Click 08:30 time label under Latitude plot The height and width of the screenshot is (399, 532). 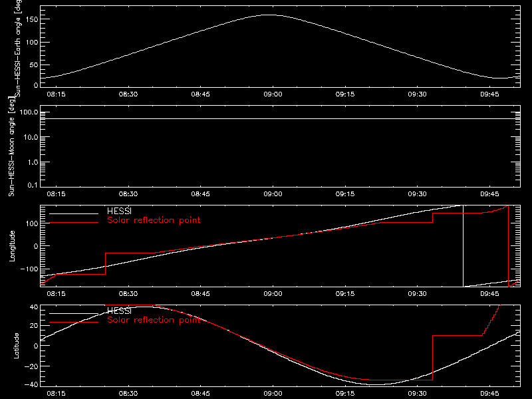128,394
